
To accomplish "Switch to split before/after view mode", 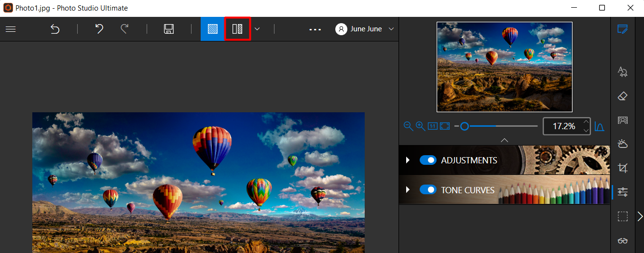I will click(x=237, y=29).
